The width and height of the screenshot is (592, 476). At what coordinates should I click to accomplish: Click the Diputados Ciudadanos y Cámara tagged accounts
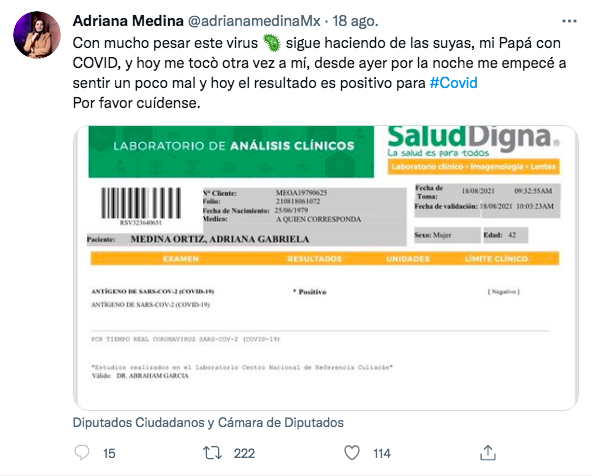pos(208,422)
